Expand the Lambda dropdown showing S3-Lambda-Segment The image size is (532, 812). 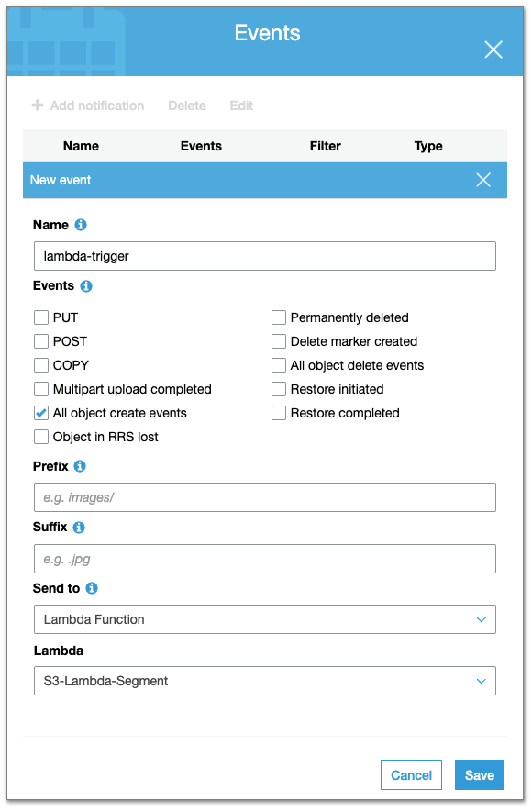click(x=264, y=681)
